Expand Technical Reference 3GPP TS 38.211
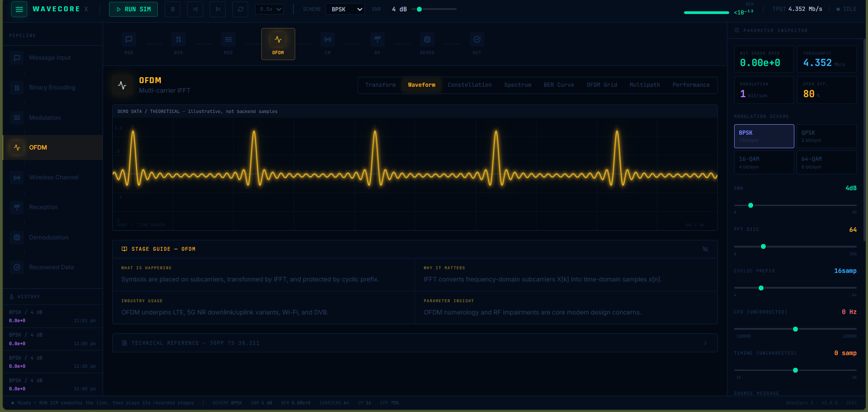This screenshot has height=412, width=868. (415, 343)
